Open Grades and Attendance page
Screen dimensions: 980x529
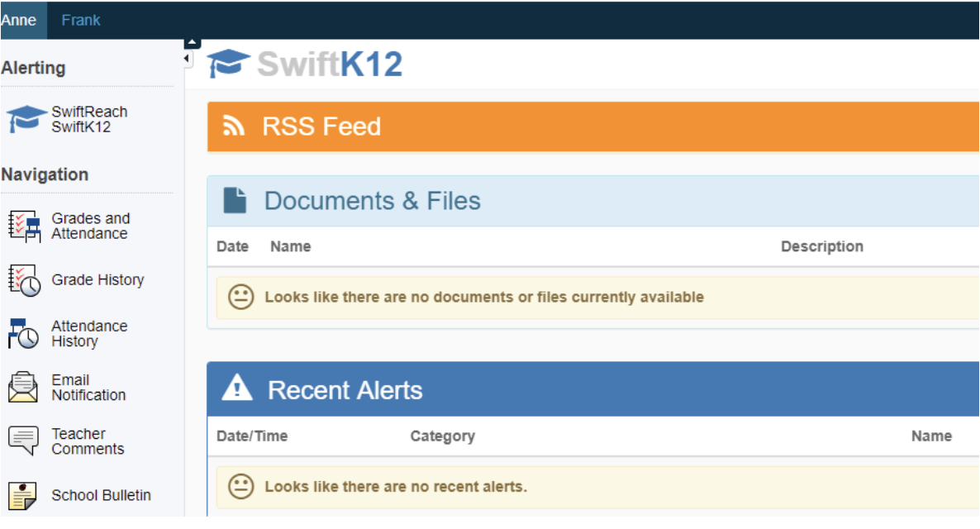91,226
